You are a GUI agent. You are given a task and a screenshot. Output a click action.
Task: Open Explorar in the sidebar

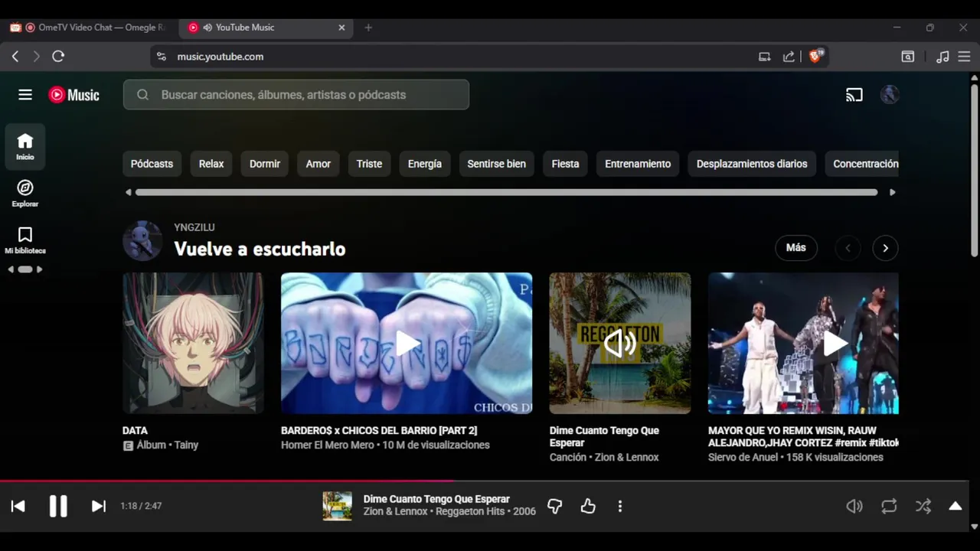click(25, 194)
